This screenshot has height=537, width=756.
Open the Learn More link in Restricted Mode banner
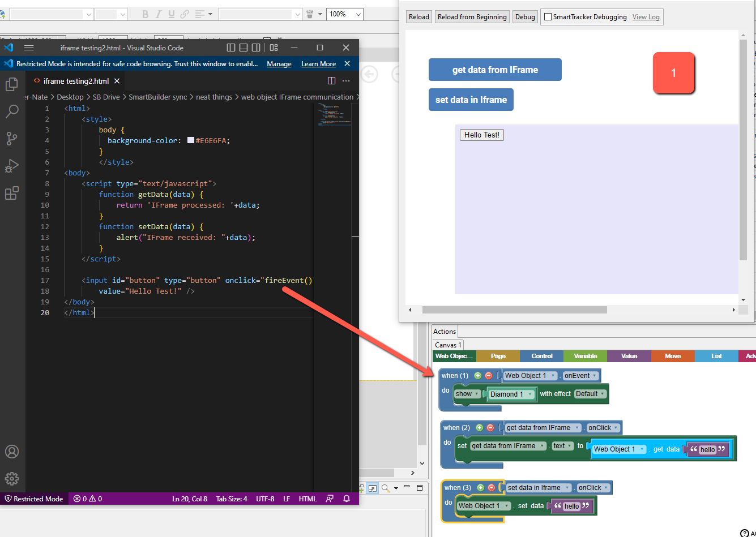click(x=318, y=64)
